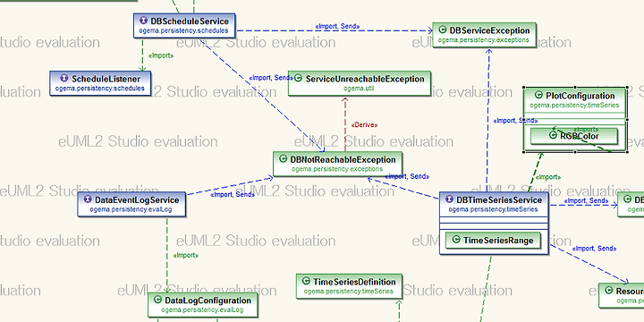Select the RGBColor nested class box
The height and width of the screenshot is (322, 644).
coord(573,136)
